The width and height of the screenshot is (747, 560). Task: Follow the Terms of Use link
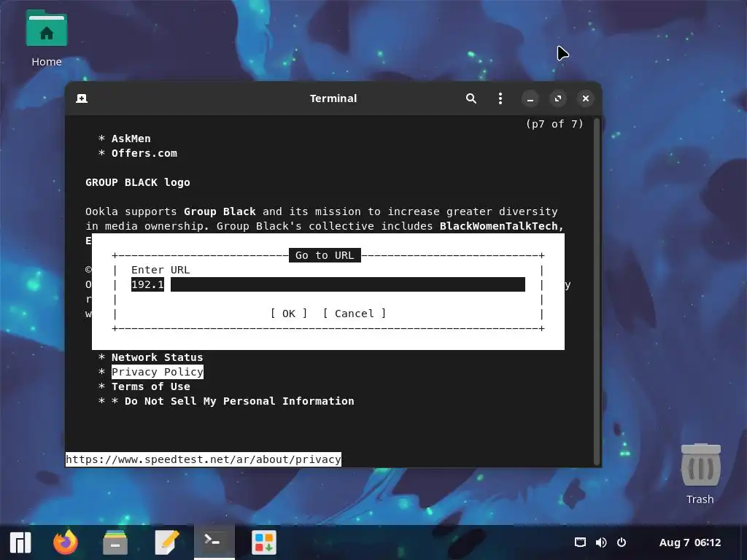[x=150, y=386]
